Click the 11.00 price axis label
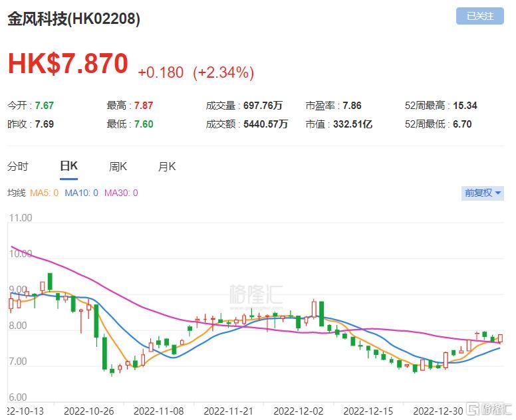The height and width of the screenshot is (420, 516). (21, 218)
